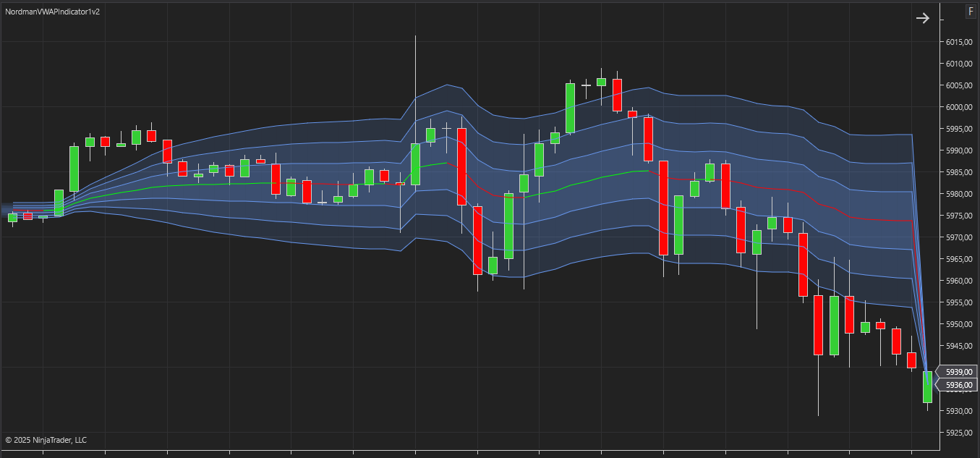The height and width of the screenshot is (458, 980).
Task: Click the NinjaTrader, LLC copyright text
Action: [46, 440]
